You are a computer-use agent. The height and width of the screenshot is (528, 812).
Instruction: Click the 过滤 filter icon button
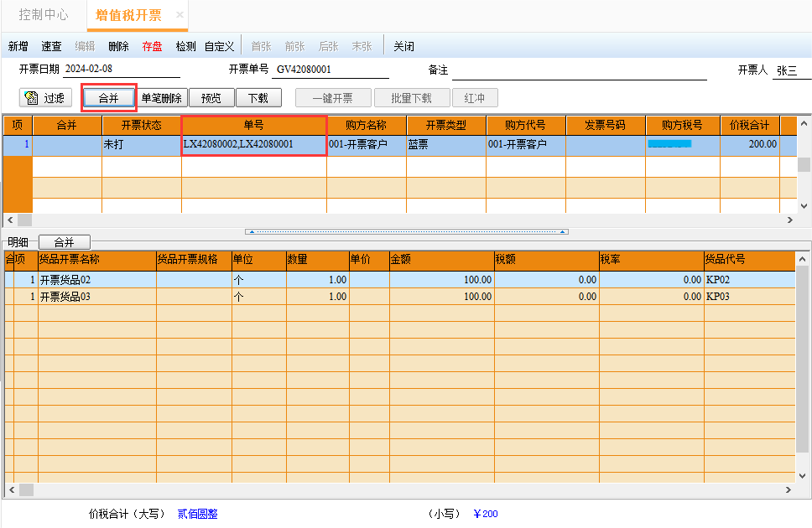point(45,98)
